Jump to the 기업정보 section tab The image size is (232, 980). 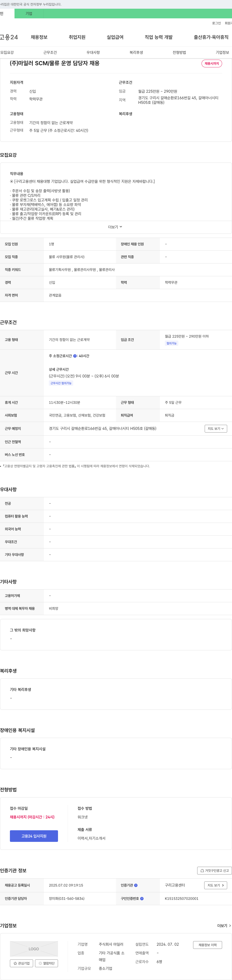click(223, 52)
